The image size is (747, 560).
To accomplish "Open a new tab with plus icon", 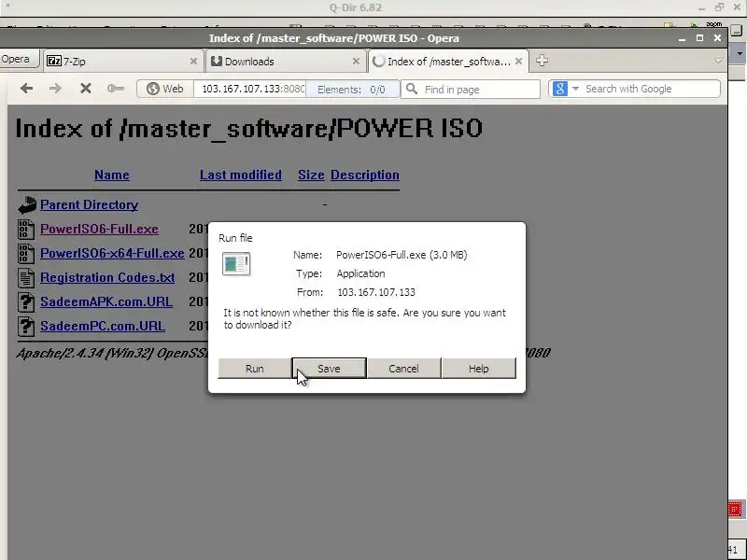I will tap(542, 61).
